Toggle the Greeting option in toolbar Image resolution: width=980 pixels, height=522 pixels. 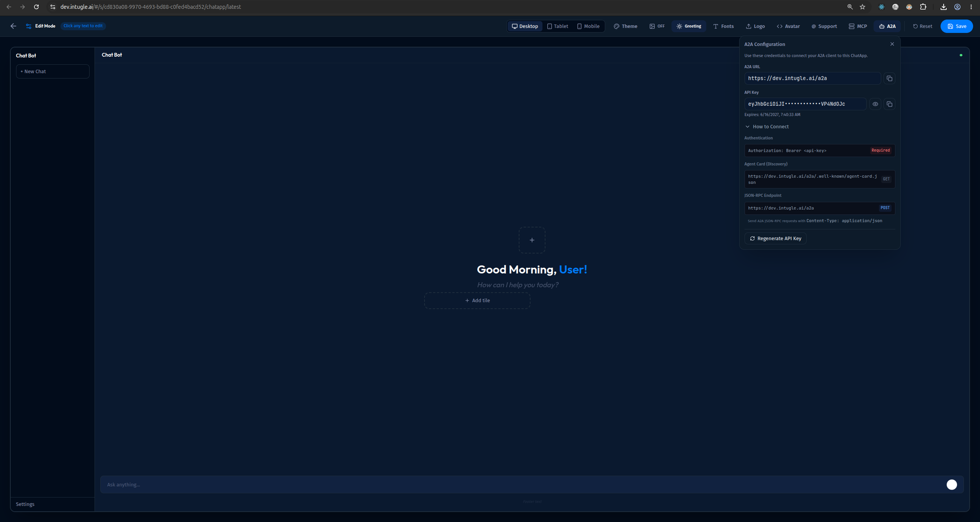[689, 26]
